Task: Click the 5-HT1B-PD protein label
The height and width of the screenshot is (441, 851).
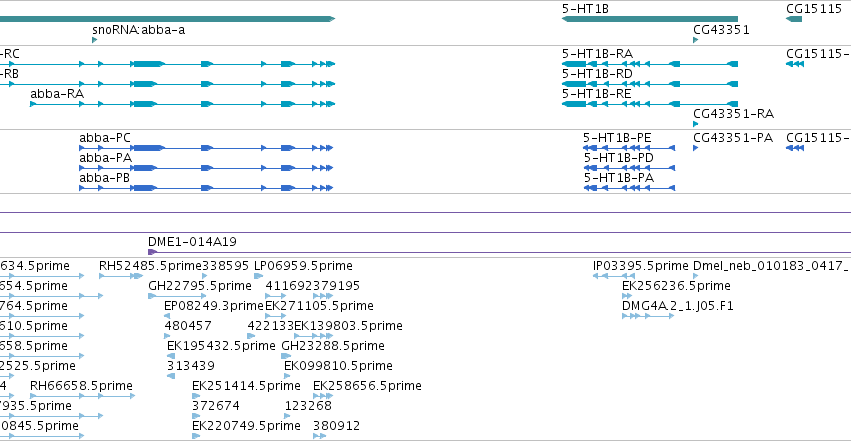Action: point(619,158)
